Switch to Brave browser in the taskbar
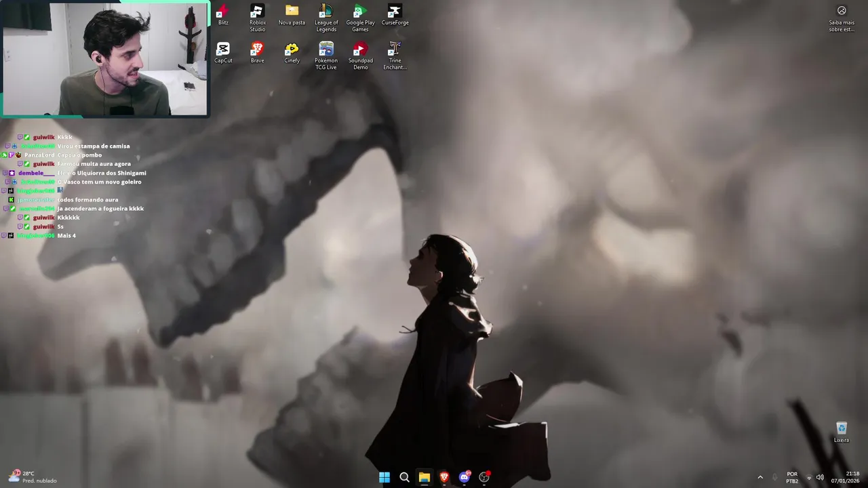Screen dimensions: 868x488 [x=444, y=477]
